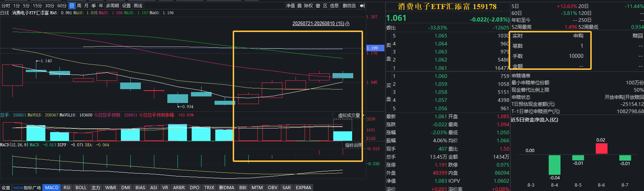Viewport: 644px width, 191px height.
Task: Open 指标说明 indicator description
Action: (x=353, y=145)
